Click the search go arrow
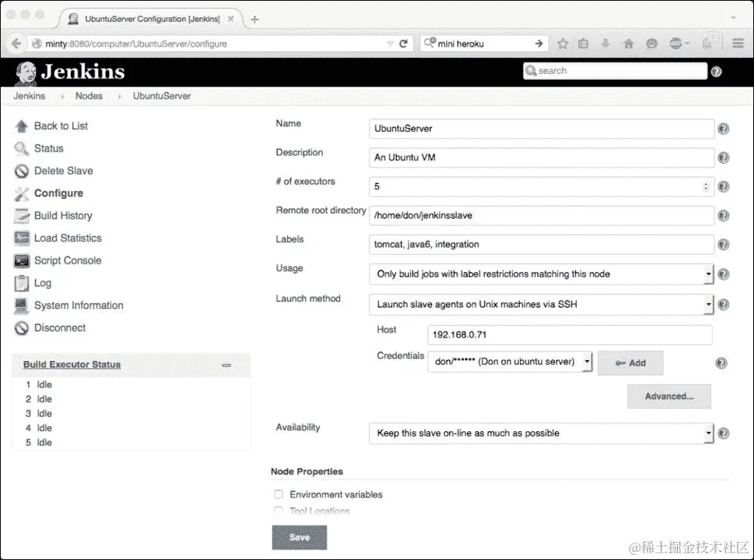 tap(538, 44)
